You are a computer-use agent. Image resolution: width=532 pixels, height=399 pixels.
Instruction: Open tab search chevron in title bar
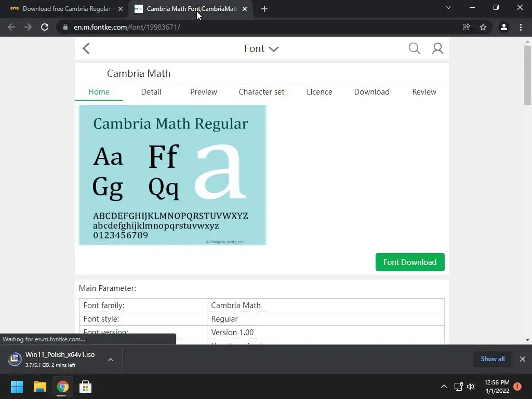[448, 7]
